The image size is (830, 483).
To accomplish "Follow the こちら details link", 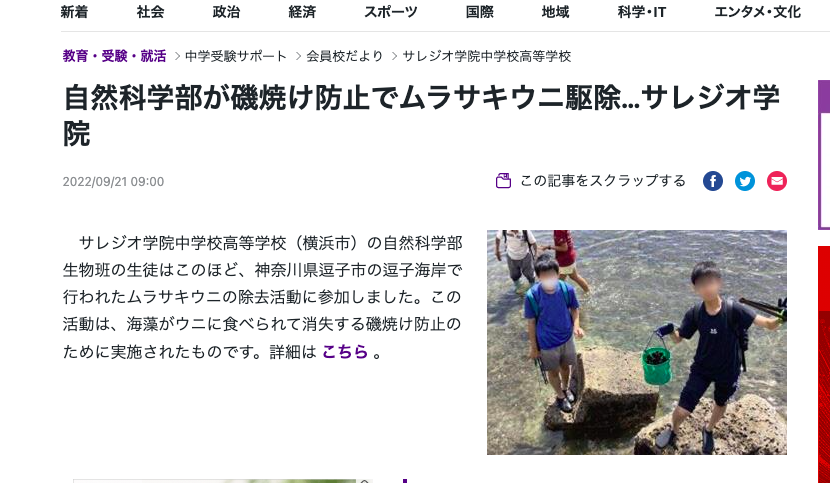I will [345, 352].
